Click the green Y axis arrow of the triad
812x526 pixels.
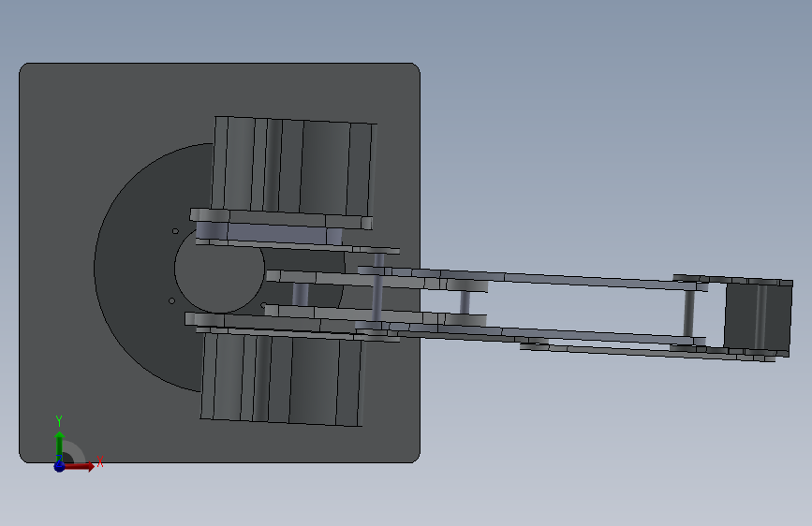(x=59, y=446)
